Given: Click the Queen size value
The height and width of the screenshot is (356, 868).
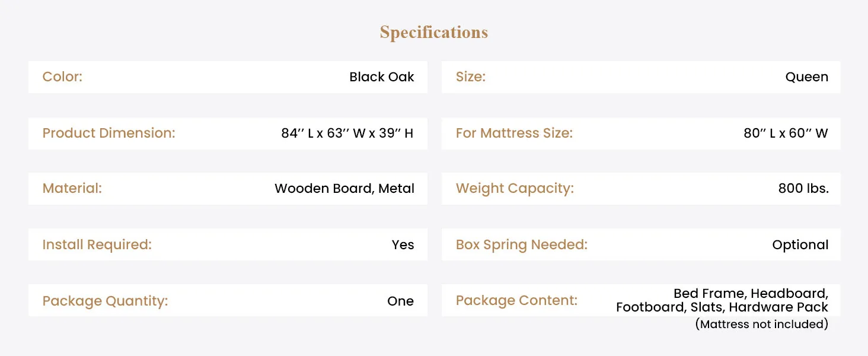Looking at the screenshot, I should [x=807, y=77].
